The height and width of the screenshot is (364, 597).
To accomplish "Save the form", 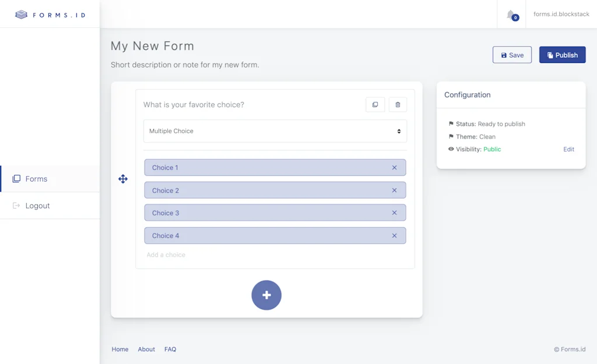I will [512, 55].
